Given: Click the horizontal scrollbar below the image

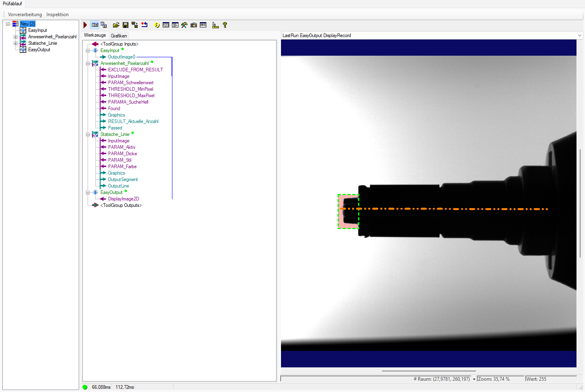Looking at the screenshot, I should click(x=428, y=371).
